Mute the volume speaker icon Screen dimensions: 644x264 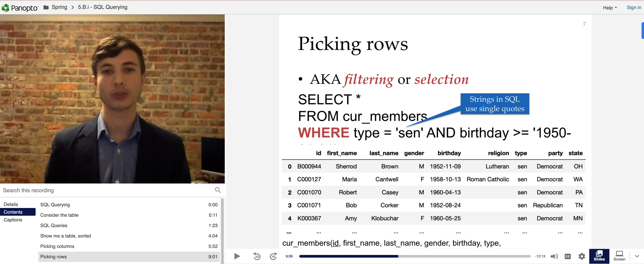[554, 256]
